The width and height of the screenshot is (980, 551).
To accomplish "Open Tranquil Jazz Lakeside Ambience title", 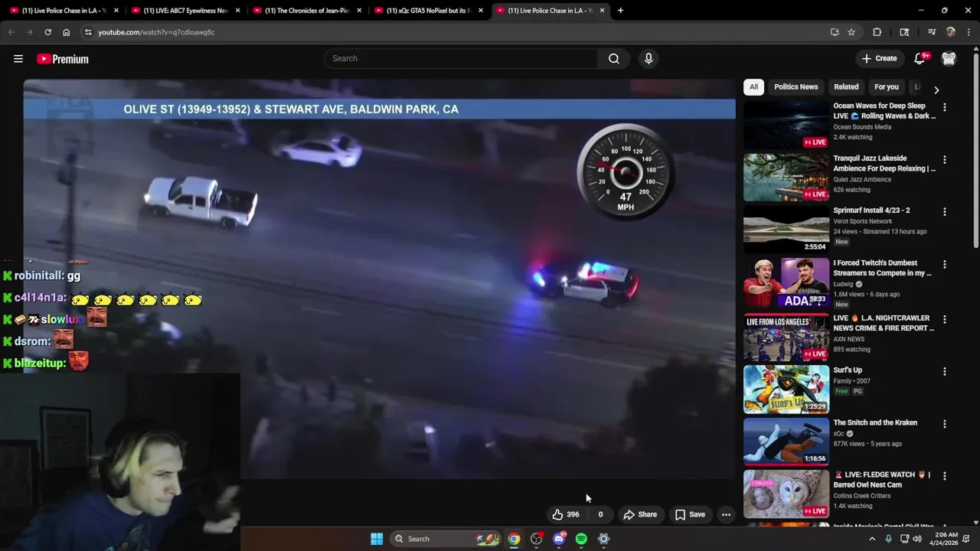I will click(884, 163).
